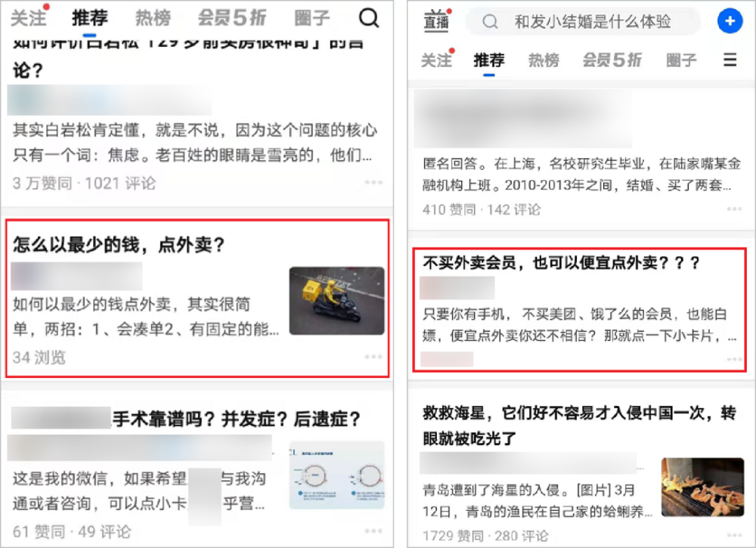The height and width of the screenshot is (548, 756).
Task: Open more options on 手术靠谱吗 card
Action: [373, 531]
